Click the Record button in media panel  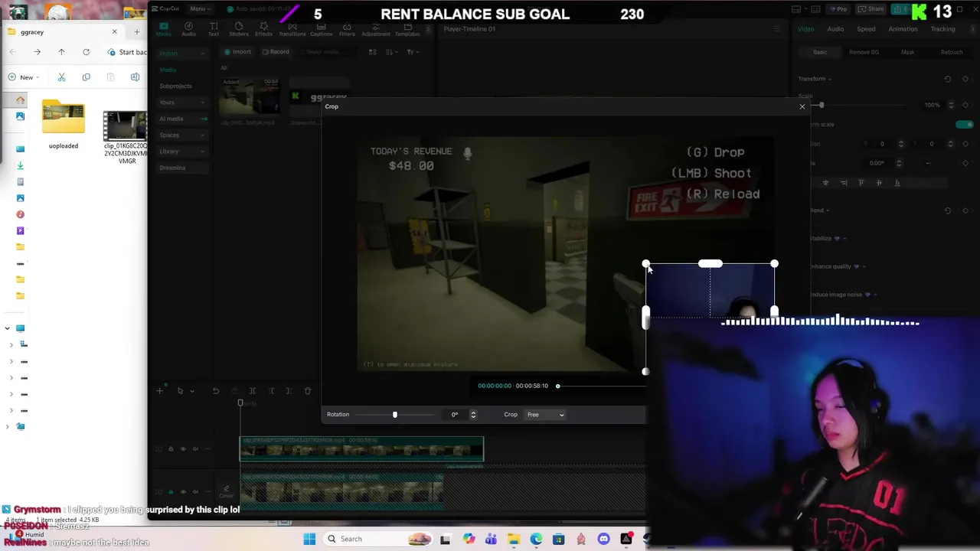275,52
